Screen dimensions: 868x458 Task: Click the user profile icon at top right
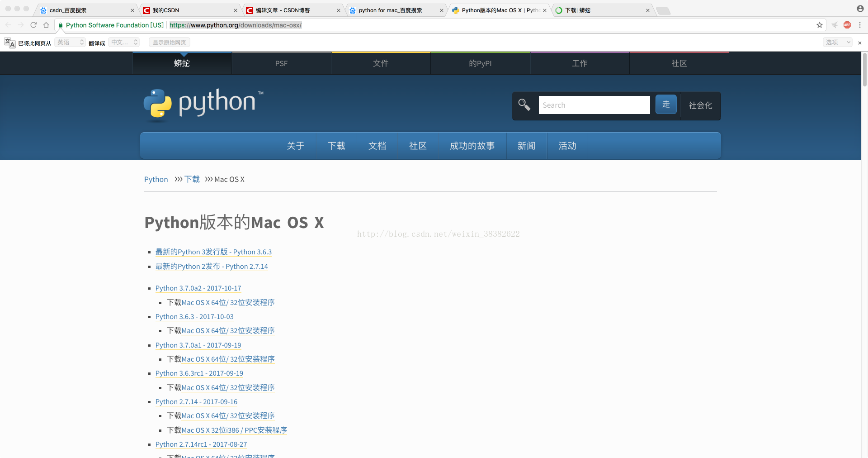860,9
